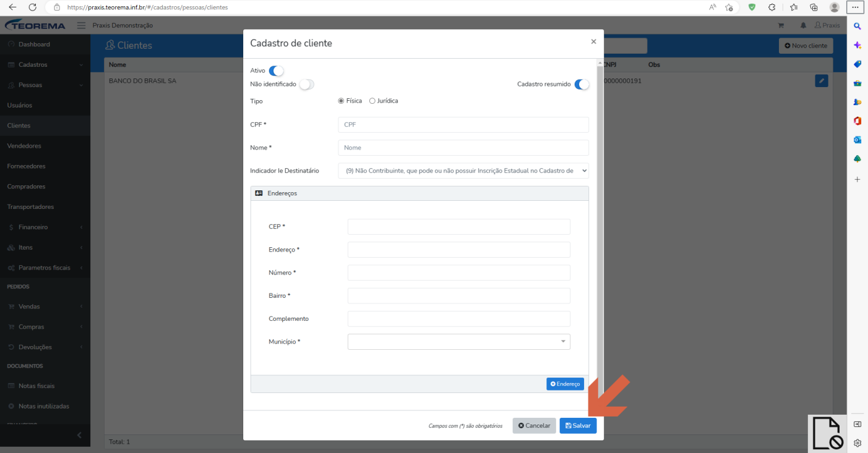The image size is (868, 453).
Task: Click the blue add Endereço button
Action: [565, 384]
